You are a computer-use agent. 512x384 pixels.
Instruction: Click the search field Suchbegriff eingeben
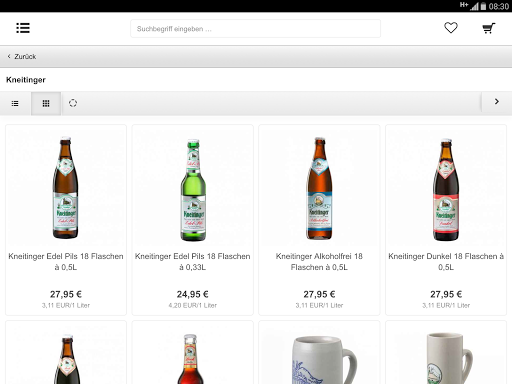[x=255, y=29]
